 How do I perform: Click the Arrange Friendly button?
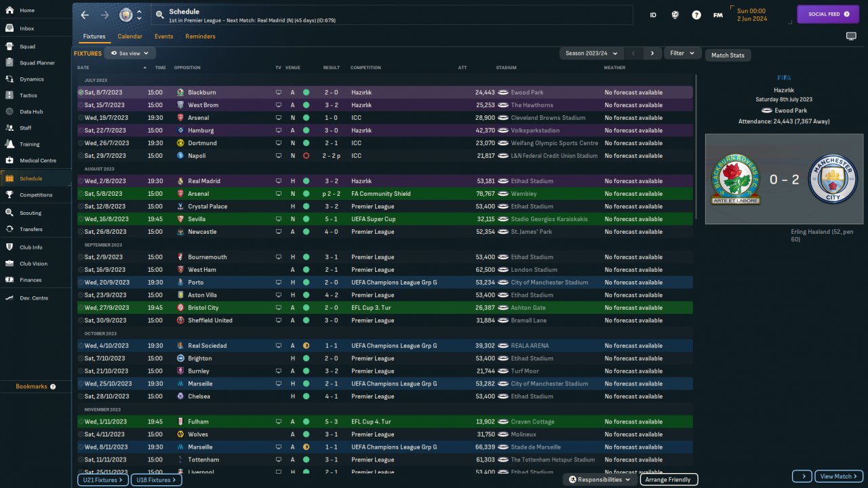668,479
